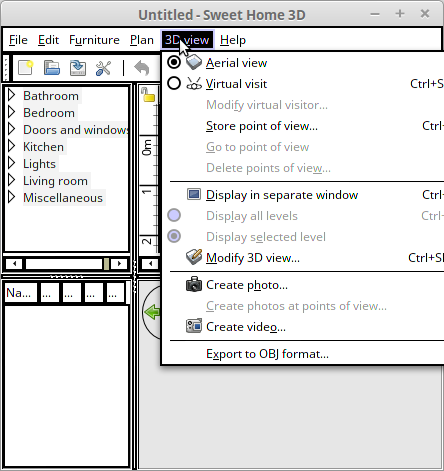444x471 pixels.
Task: Choose Delete points of view...
Action: pos(269,168)
